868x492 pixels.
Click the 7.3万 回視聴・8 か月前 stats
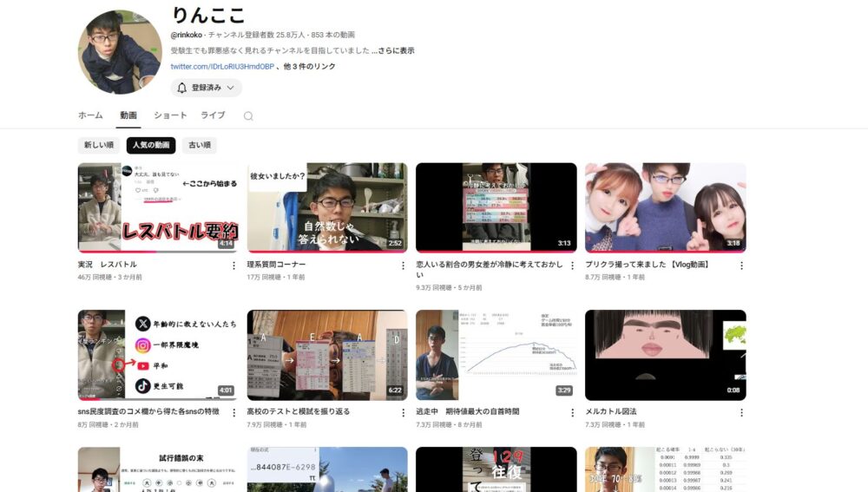tap(449, 425)
